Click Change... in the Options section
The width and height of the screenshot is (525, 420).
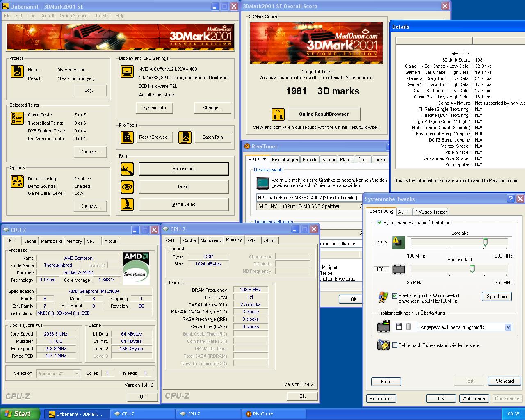click(x=90, y=206)
